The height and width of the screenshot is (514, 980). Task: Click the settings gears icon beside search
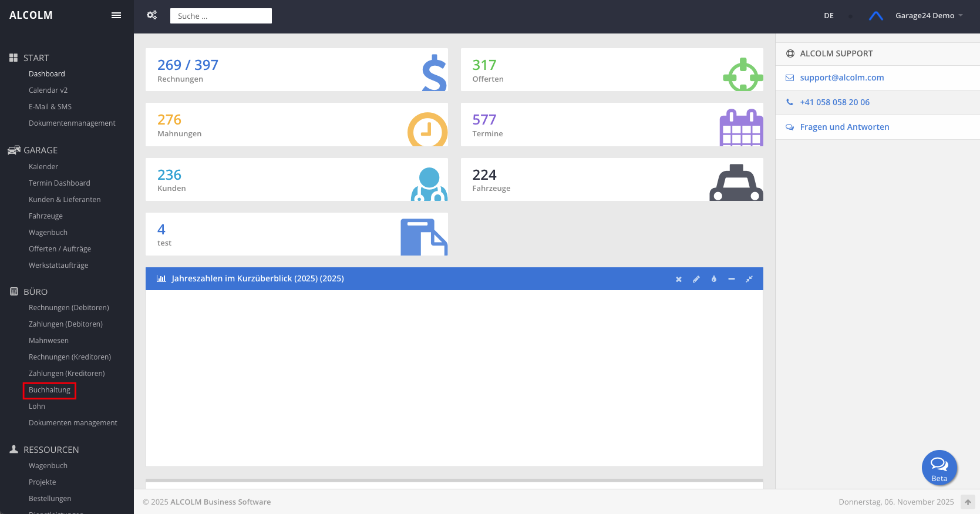(151, 15)
